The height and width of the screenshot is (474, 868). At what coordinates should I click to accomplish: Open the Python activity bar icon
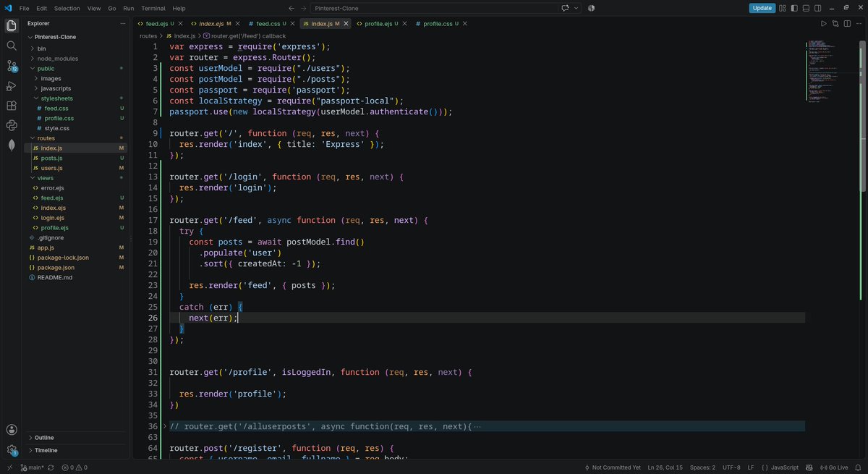pyautogui.click(x=12, y=125)
